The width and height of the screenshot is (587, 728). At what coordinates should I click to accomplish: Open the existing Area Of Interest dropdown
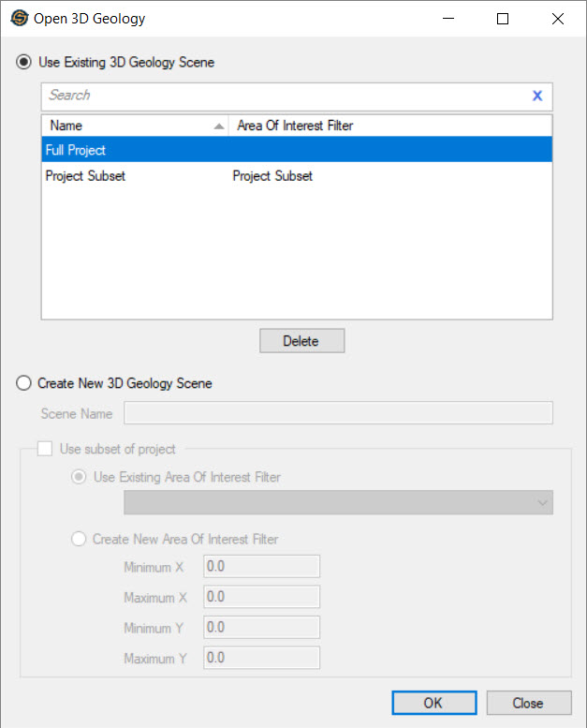pyautogui.click(x=338, y=503)
